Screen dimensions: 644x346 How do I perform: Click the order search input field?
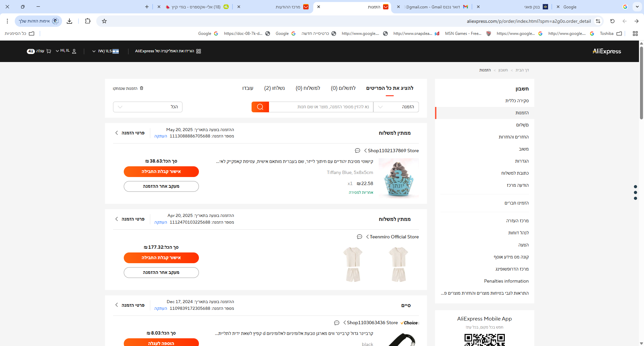321,107
